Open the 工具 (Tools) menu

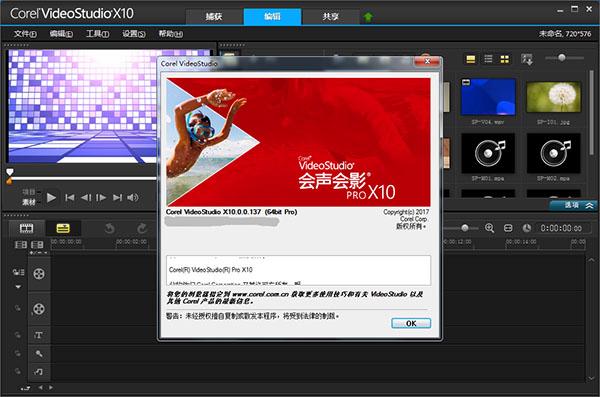pyautogui.click(x=97, y=34)
